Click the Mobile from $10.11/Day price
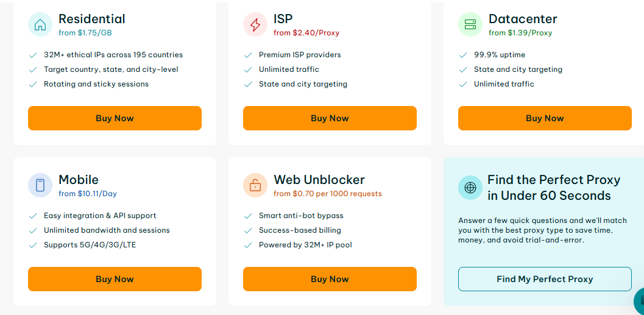Viewport: 644px width, 315px height. point(88,194)
